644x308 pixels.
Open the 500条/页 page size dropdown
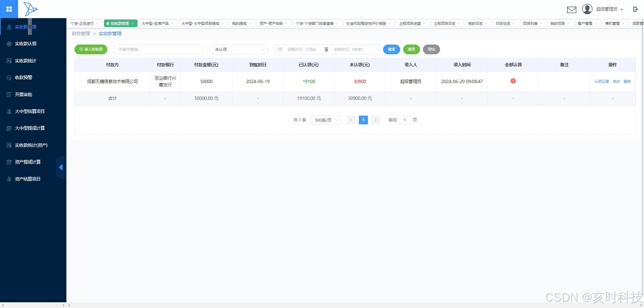[x=325, y=120]
